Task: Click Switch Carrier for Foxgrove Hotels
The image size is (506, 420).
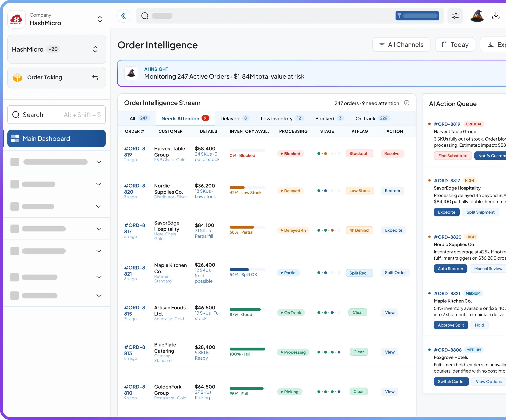Action: (451, 381)
